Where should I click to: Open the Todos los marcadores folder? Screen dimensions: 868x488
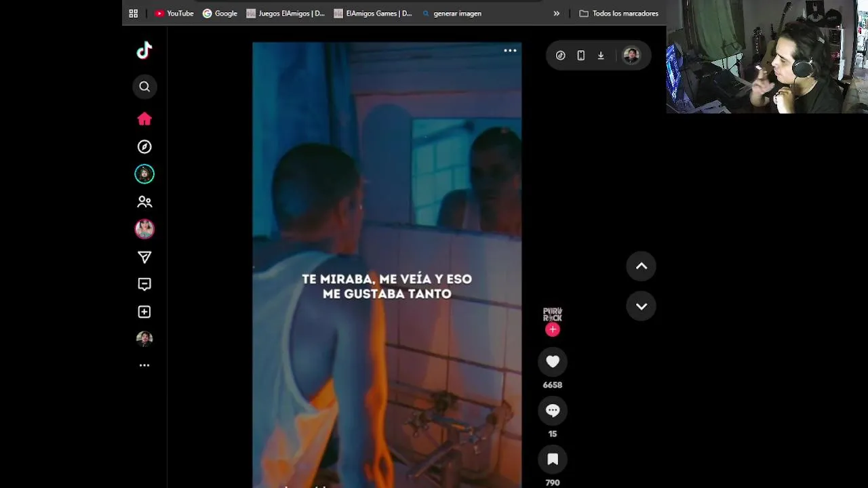point(618,14)
